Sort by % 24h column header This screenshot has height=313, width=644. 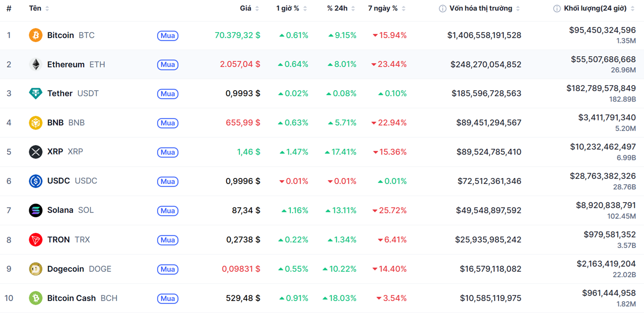[x=337, y=8]
